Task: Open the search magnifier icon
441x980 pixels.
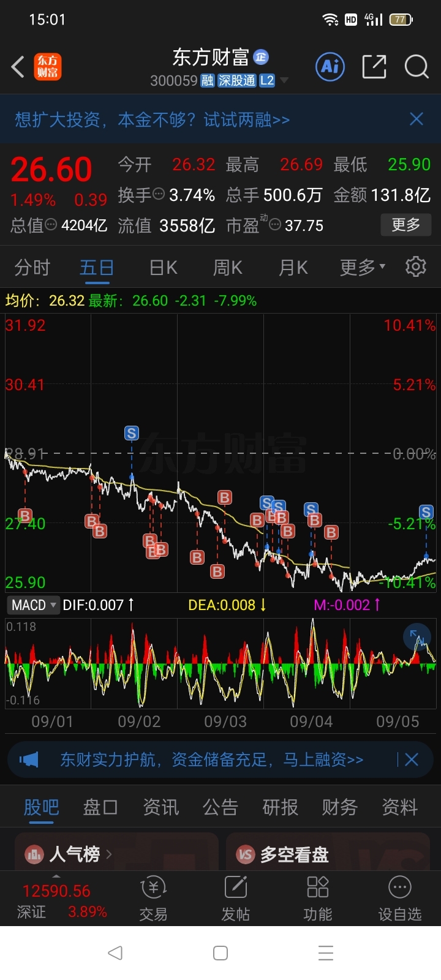Action: [417, 67]
